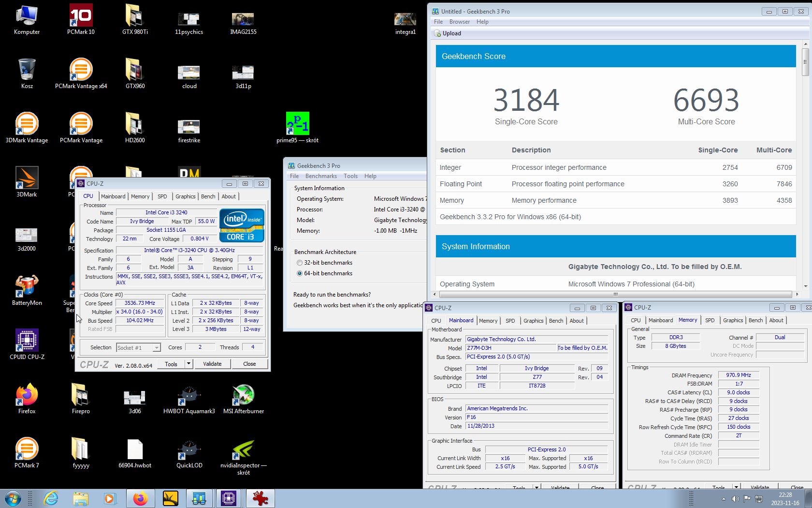Open the Socket #1 selection dropdown
The image size is (812, 508).
tap(138, 347)
